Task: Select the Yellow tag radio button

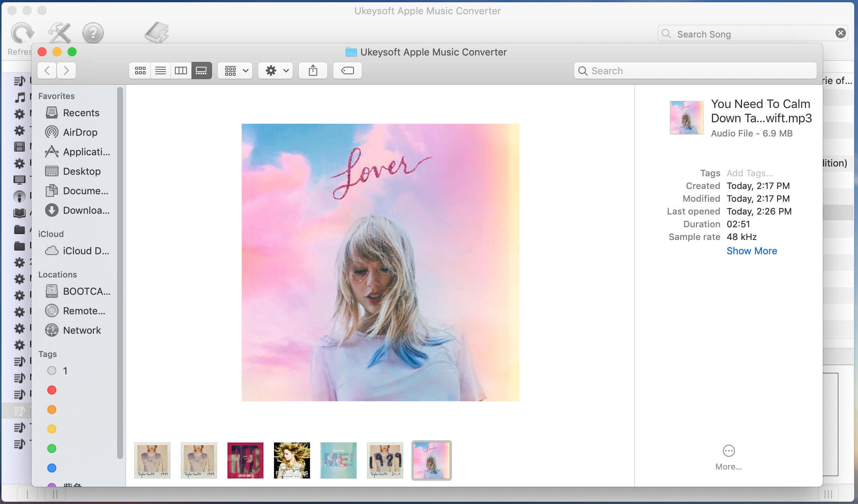Action: coord(52,428)
